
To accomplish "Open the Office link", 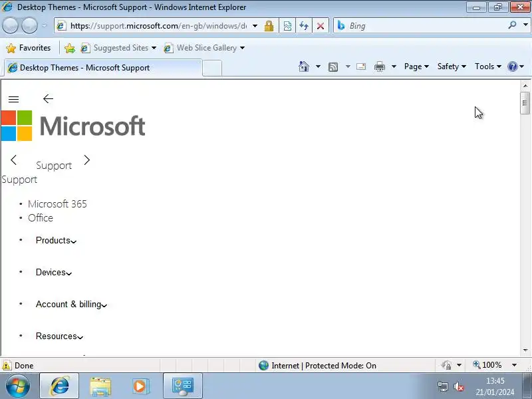I will tap(41, 218).
